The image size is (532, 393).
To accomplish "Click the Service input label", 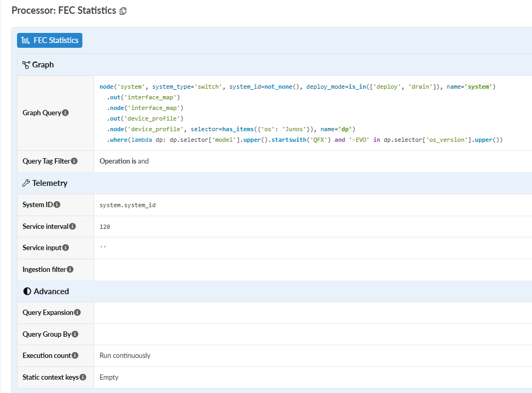I will tap(42, 247).
